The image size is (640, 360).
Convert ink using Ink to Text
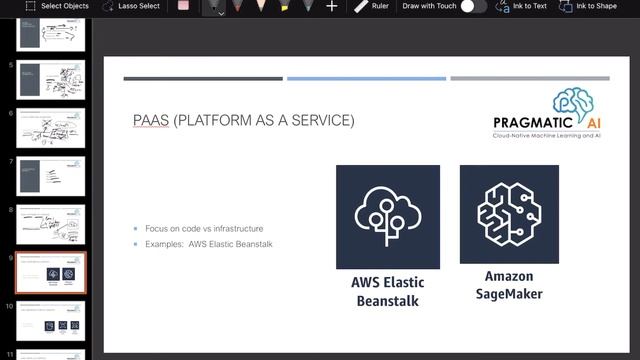(x=521, y=6)
